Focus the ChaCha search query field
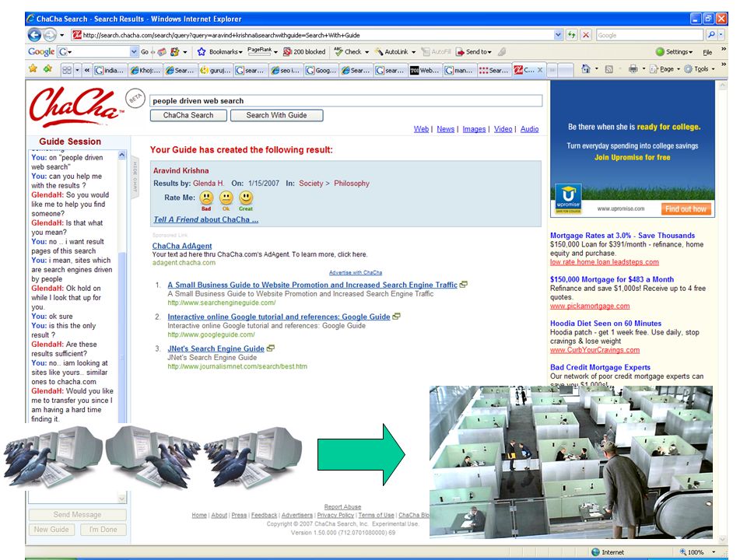The height and width of the screenshot is (560, 747). [346, 101]
